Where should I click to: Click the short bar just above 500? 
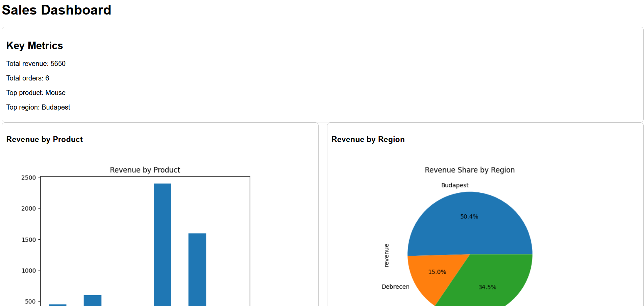(x=92, y=300)
